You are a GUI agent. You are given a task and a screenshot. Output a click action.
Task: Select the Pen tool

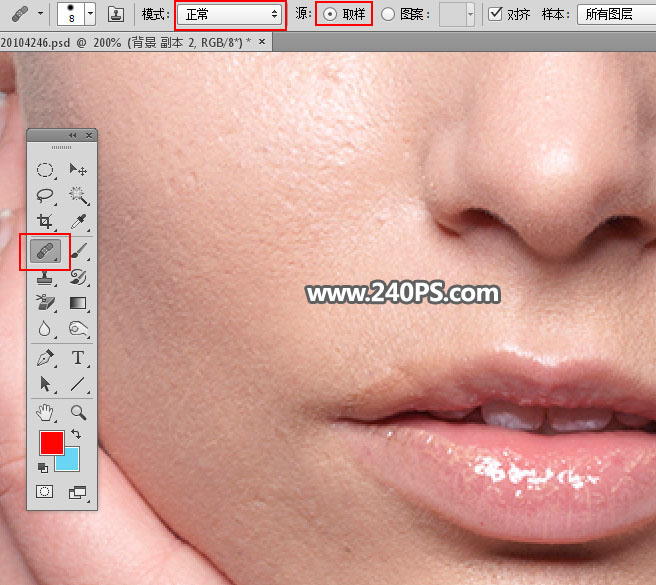[x=45, y=358]
